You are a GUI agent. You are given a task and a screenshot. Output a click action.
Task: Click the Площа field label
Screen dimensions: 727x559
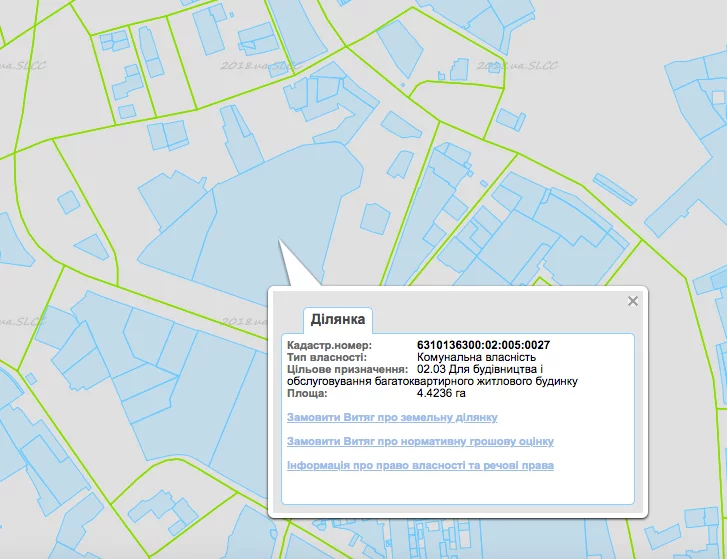pos(307,394)
